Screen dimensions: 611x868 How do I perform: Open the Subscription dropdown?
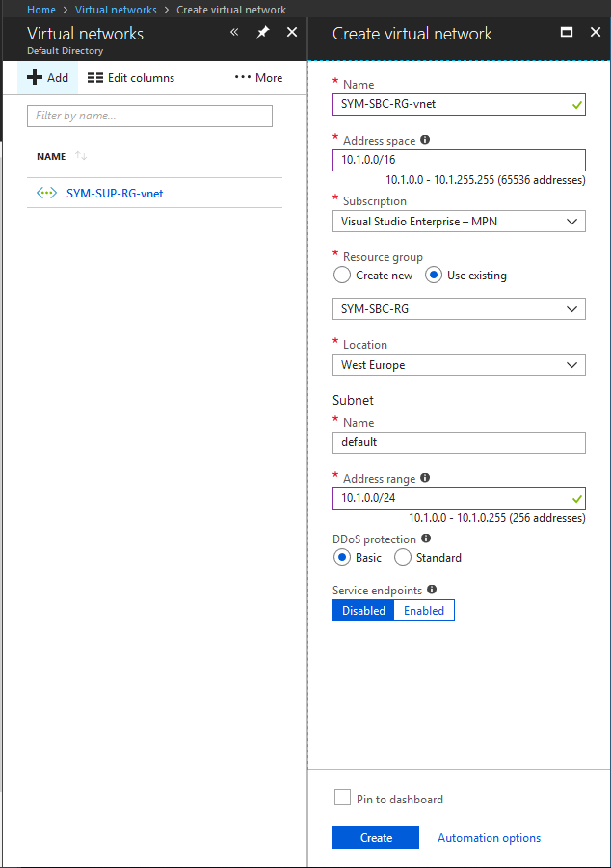coord(459,222)
